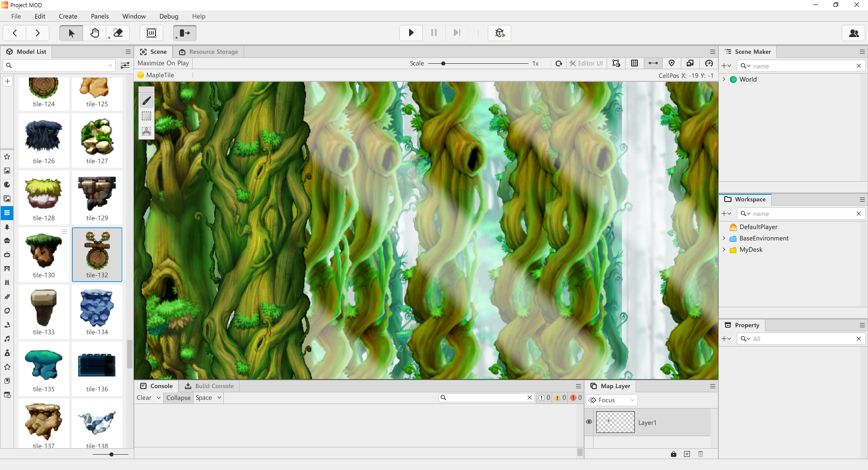
Task: Open Scene Maker add dropdown
Action: point(726,66)
